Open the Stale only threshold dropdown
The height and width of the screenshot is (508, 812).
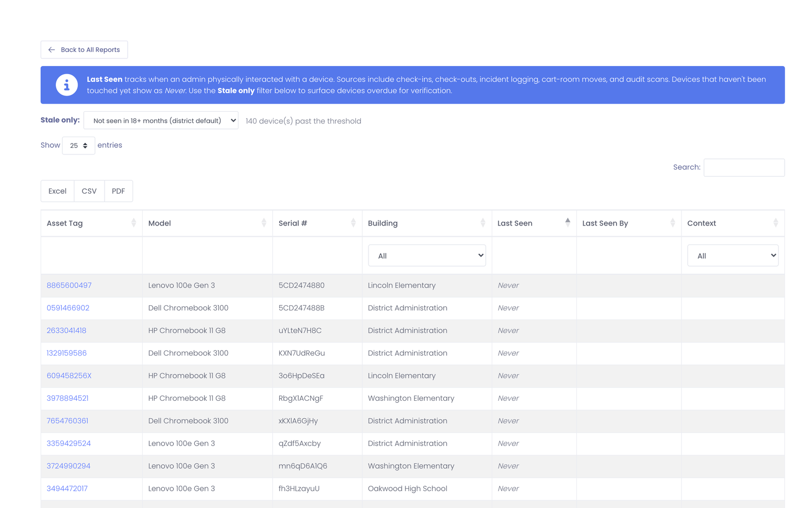click(161, 120)
